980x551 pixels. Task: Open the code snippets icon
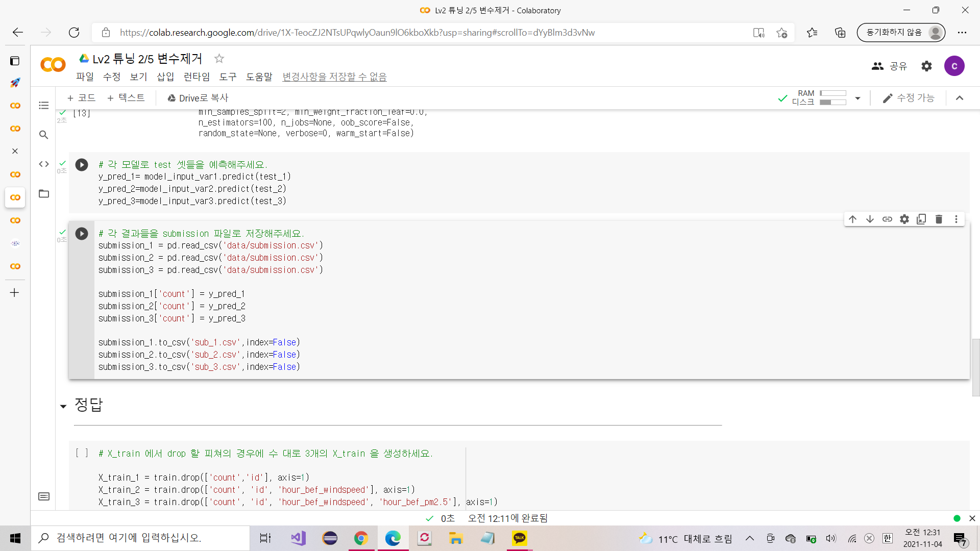coord(44,164)
